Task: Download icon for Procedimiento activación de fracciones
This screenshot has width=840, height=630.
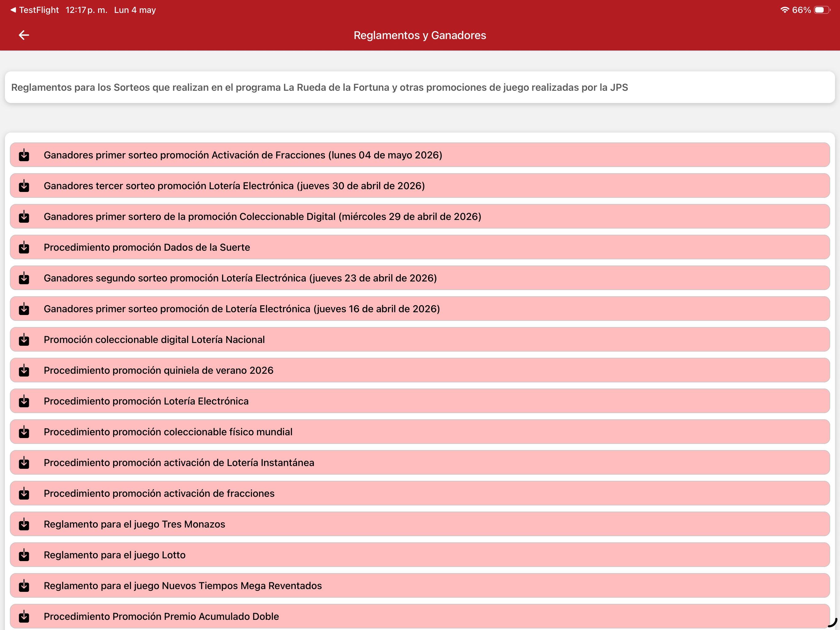Action: 24,494
